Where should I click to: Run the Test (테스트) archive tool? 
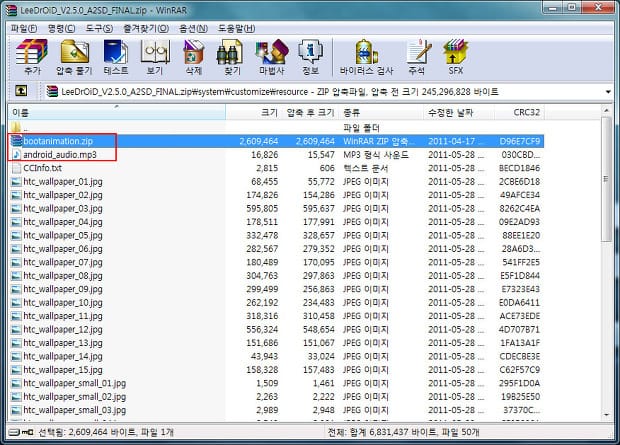point(116,56)
